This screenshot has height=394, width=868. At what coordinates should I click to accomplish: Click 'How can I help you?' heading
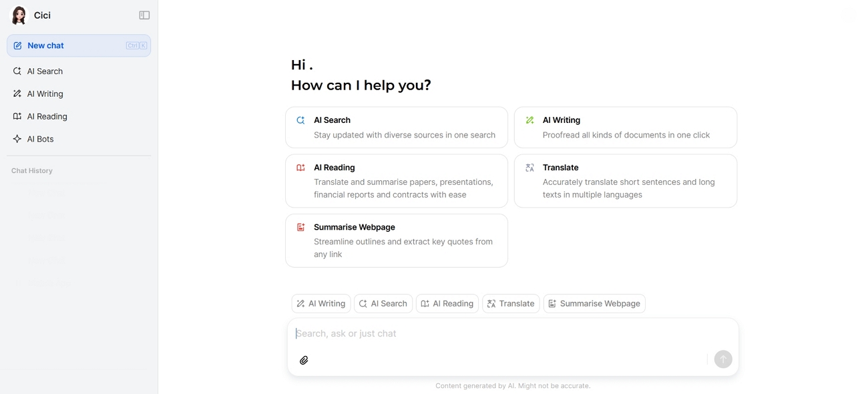tap(361, 85)
